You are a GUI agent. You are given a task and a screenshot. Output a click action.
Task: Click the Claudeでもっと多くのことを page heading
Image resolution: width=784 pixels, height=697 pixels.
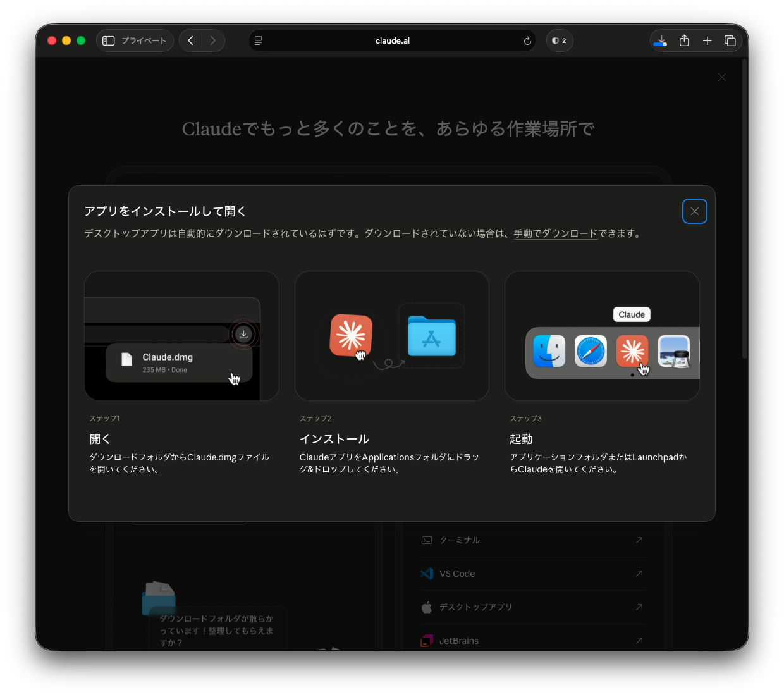(388, 129)
